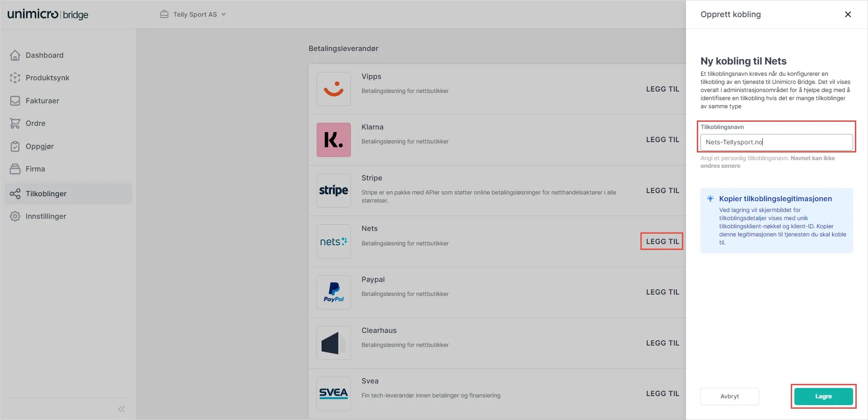Close the Opprett kobling panel
Image resolution: width=868 pixels, height=420 pixels.
(x=848, y=14)
